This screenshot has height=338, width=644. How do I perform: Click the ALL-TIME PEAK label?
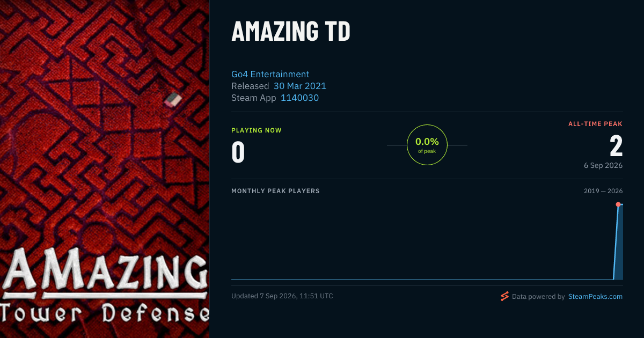tap(596, 124)
